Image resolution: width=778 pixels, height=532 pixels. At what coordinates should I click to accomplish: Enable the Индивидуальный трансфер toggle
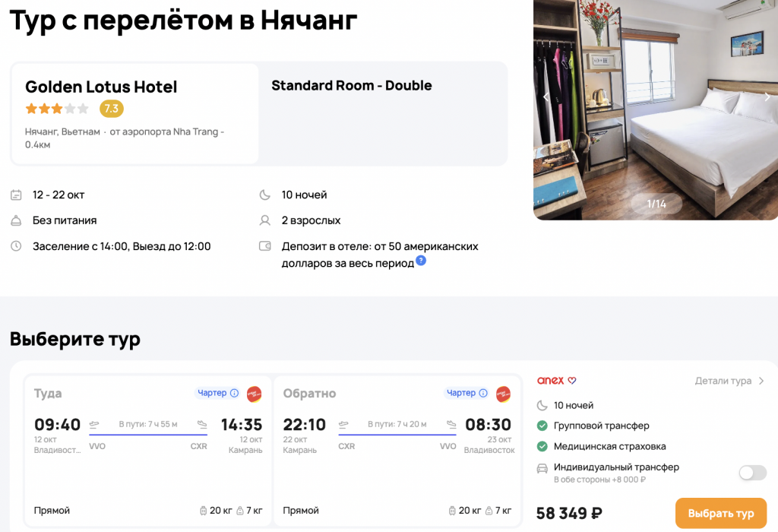click(x=752, y=473)
